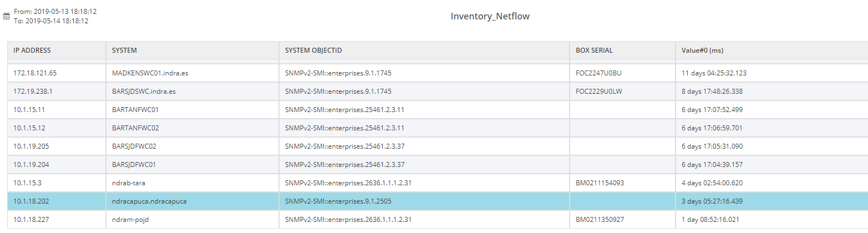Click object ID in ndrab-tara row

[x=348, y=183]
